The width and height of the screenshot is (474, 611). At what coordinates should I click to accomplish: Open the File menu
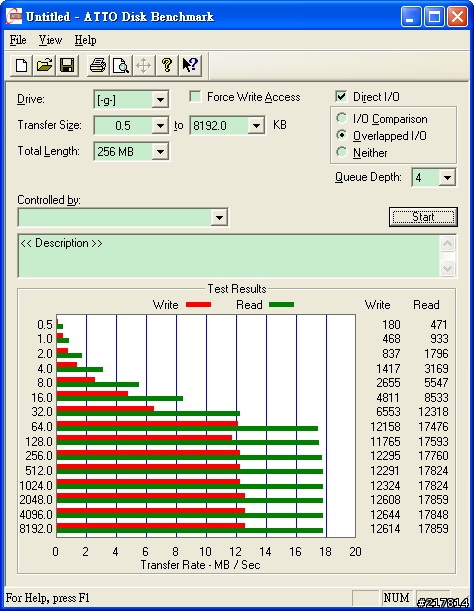coord(18,40)
